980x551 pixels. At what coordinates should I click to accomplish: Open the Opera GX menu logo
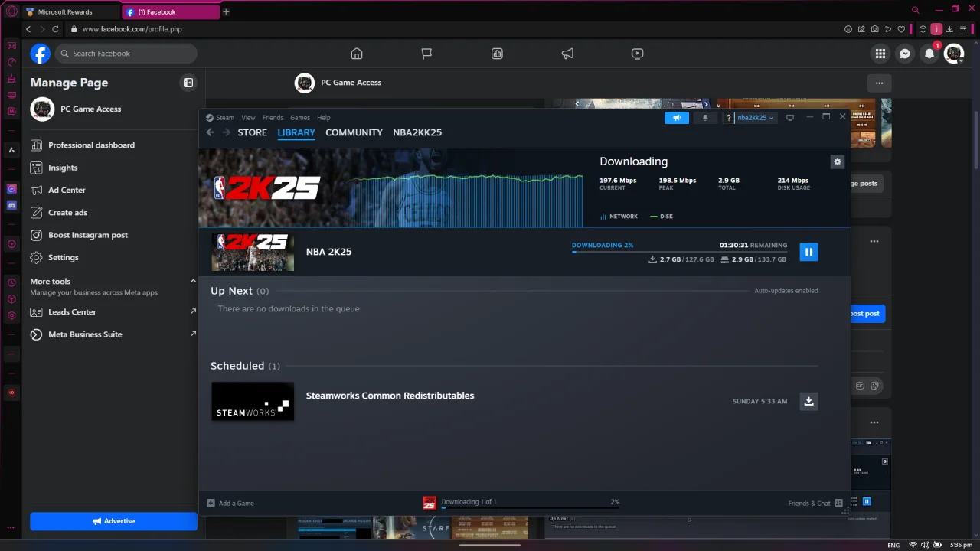point(11,11)
